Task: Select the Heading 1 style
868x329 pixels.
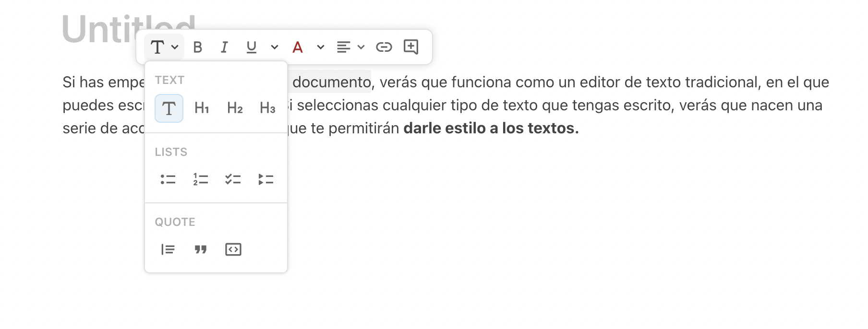Action: [x=202, y=108]
